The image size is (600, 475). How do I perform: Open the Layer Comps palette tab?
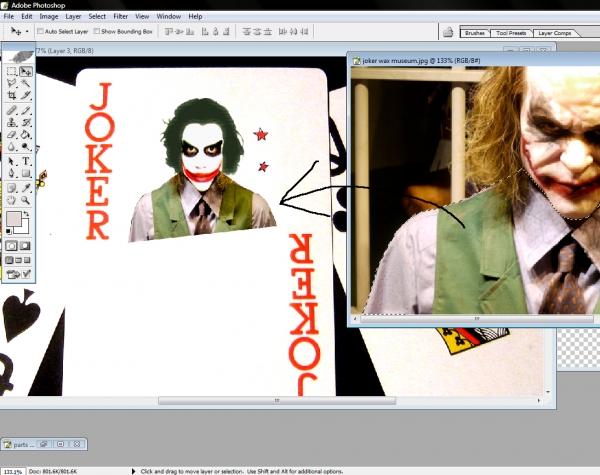click(x=555, y=33)
